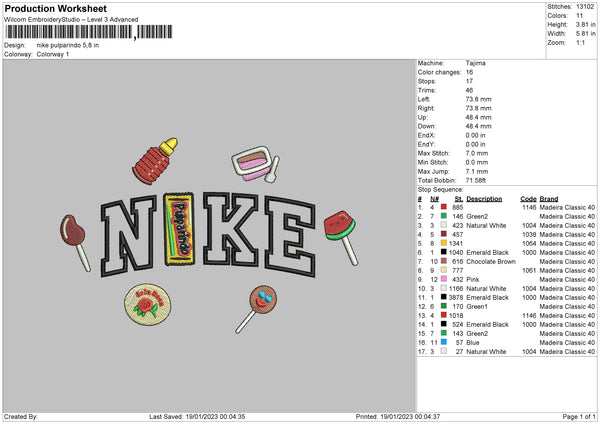Screen dimensions: 600x424
Task: Select the 'Colorway 1' value
Action: (53, 54)
